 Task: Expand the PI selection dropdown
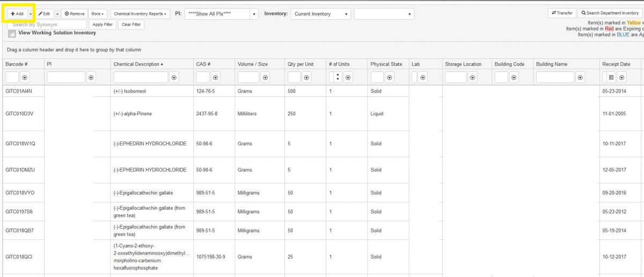254,14
